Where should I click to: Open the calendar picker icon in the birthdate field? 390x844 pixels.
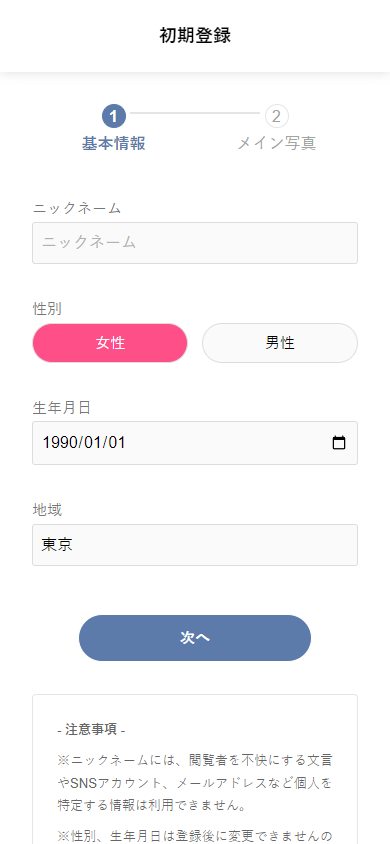tap(339, 443)
